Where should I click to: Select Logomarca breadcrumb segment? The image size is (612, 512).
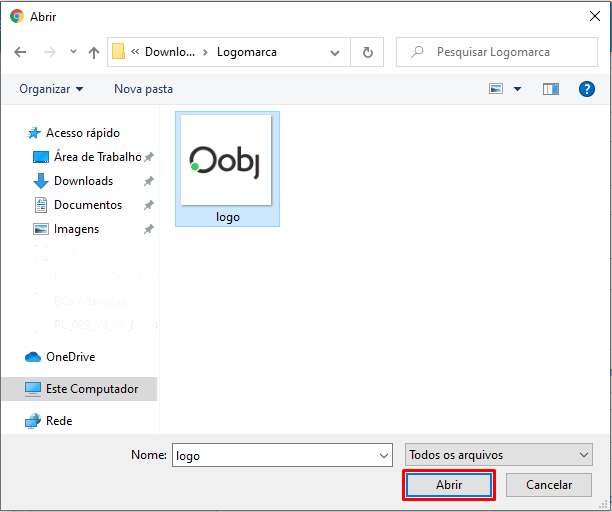tap(247, 52)
